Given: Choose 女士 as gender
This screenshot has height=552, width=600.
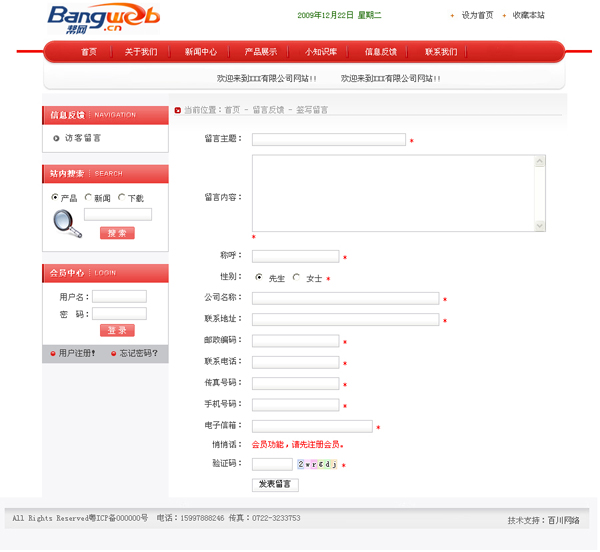Looking at the screenshot, I should coord(297,278).
